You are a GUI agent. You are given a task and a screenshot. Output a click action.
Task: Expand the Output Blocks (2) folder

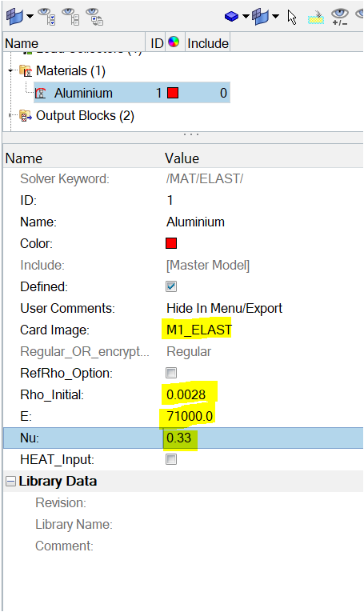pyautogui.click(x=10, y=115)
